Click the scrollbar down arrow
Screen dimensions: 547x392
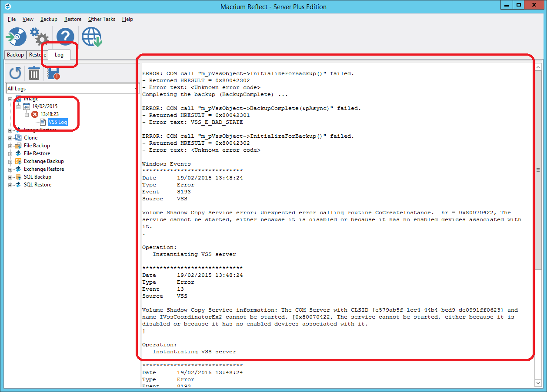[x=538, y=384]
